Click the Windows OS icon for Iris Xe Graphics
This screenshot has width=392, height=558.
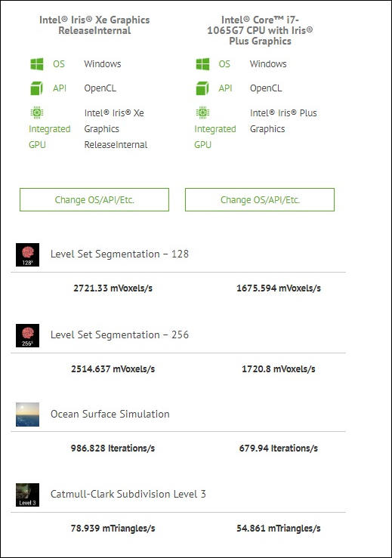(37, 64)
